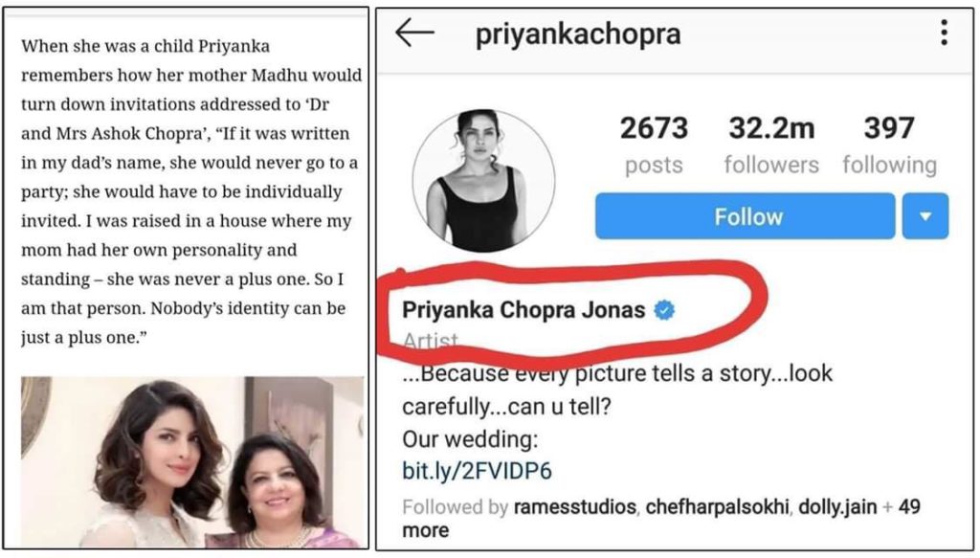Open the circular profile picture
Image resolution: width=980 pixels, height=558 pixels.
483,181
